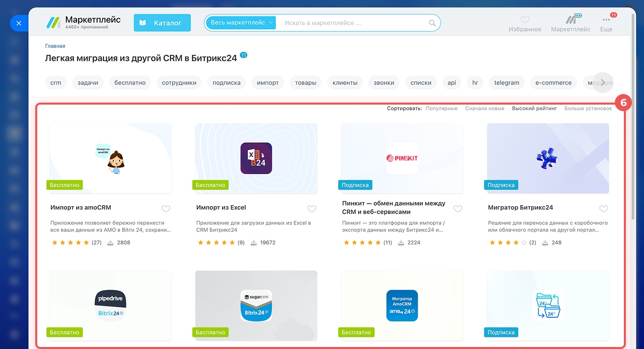Open the Импорт из amoCRM thumbnail
644x349 pixels.
(110, 158)
